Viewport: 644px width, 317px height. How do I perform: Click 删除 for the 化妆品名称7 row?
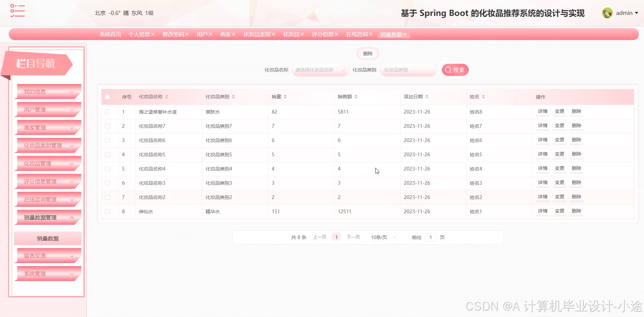[576, 125]
